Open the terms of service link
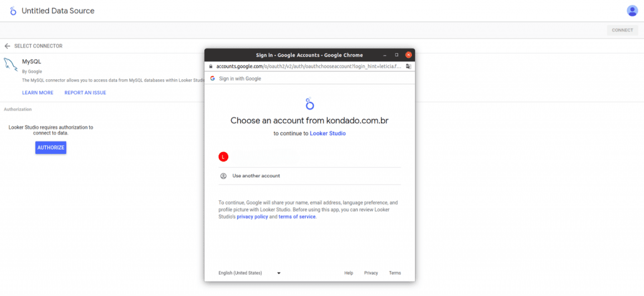The width and height of the screenshot is (644, 296). [x=297, y=216]
